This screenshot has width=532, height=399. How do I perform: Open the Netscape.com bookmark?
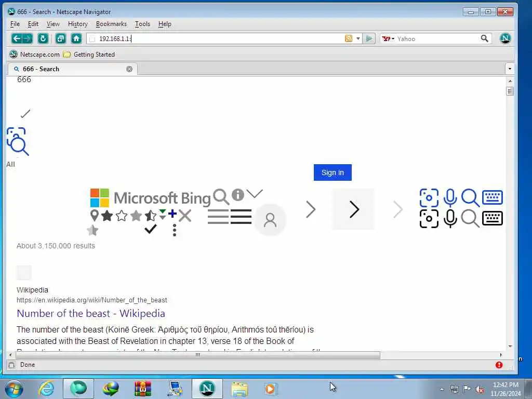coord(34,54)
